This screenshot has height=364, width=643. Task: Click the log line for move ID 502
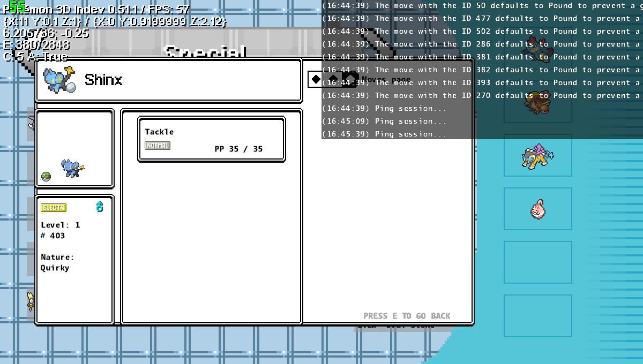[x=482, y=31]
